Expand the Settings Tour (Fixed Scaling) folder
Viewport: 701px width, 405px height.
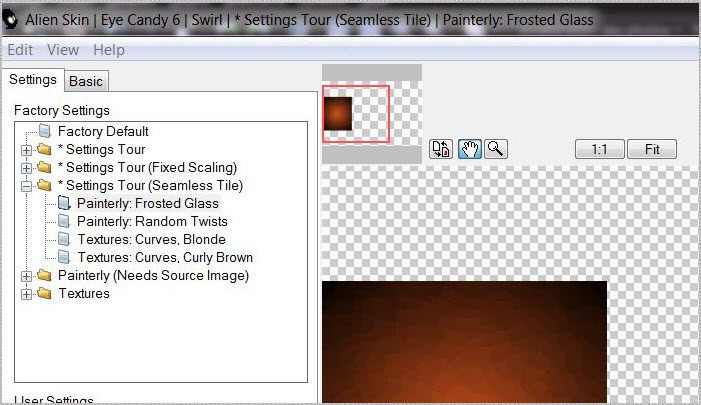click(x=26, y=168)
